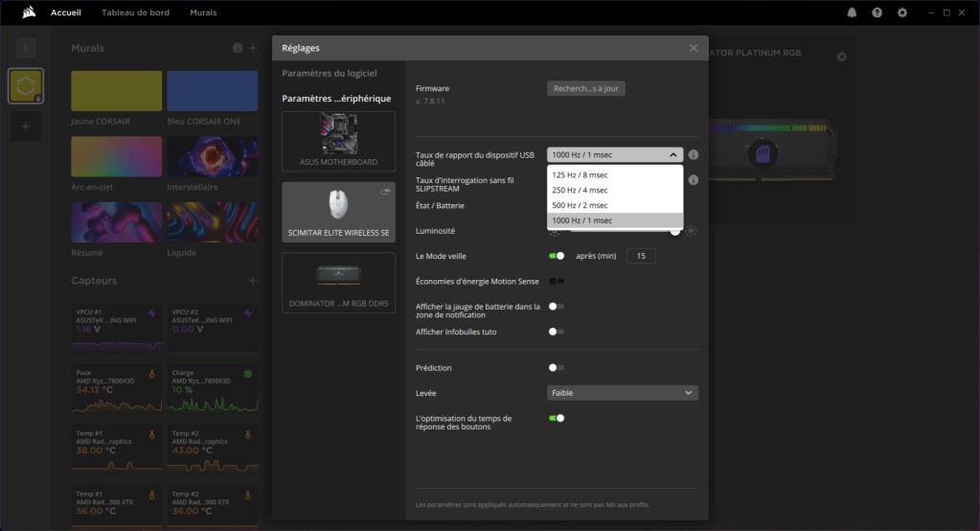The width and height of the screenshot is (980, 531).
Task: Toggle Le Mode veille switch
Action: coord(557,256)
